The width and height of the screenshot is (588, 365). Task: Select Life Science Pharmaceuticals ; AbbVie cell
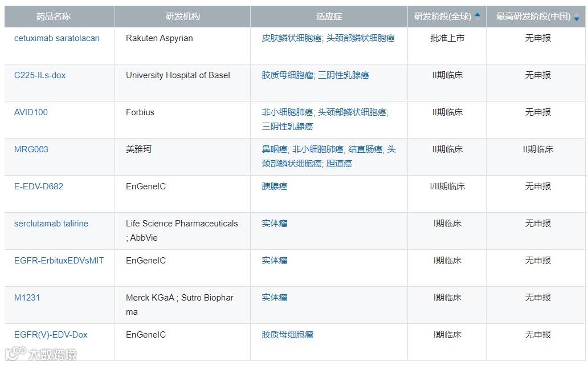(x=182, y=230)
